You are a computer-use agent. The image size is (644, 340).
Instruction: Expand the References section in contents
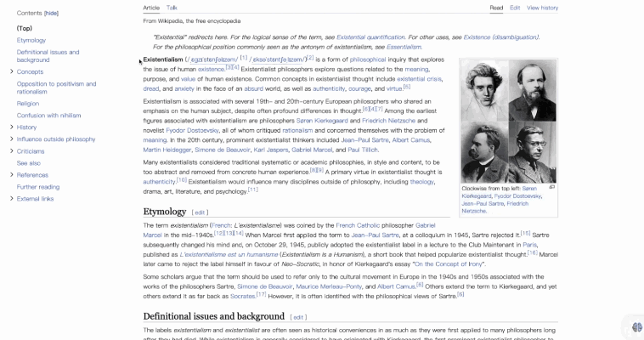point(12,175)
